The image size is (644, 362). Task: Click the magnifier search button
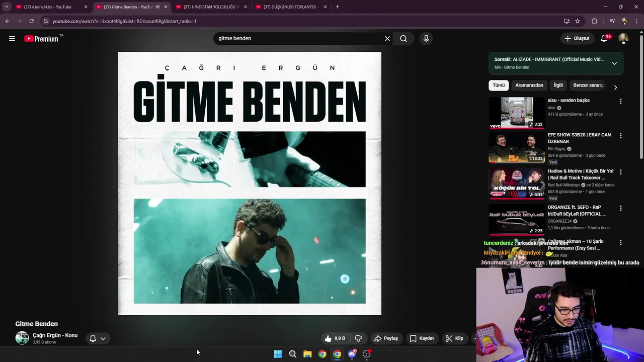(x=404, y=38)
